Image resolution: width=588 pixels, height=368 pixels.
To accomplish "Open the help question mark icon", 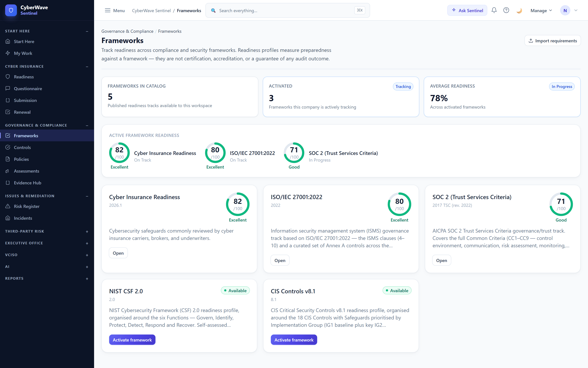I will [506, 10].
